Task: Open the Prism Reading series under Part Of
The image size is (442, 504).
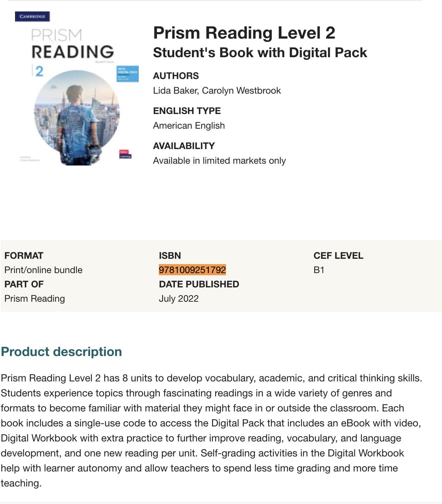Action: tap(35, 298)
